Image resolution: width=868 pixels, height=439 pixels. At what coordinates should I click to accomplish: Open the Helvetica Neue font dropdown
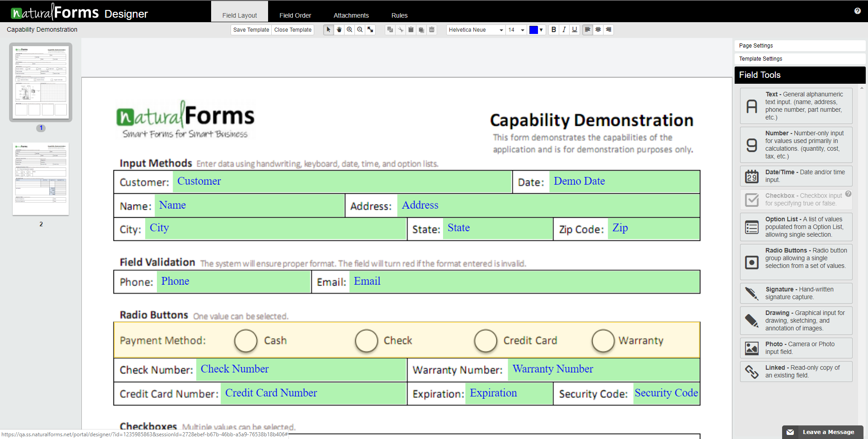tap(476, 30)
